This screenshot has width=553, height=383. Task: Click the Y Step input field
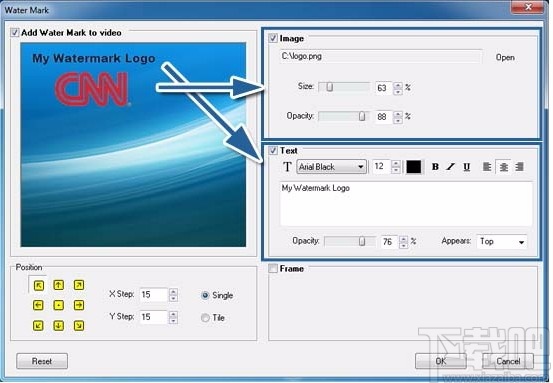154,317
